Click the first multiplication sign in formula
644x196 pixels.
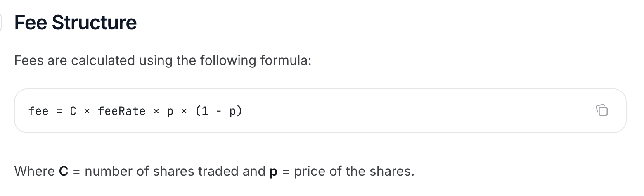coord(87,111)
